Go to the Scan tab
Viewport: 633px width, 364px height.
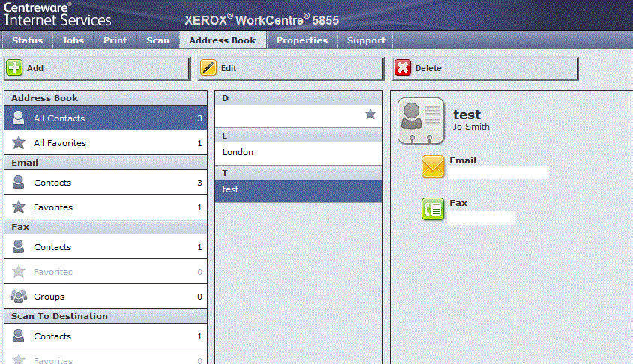157,40
